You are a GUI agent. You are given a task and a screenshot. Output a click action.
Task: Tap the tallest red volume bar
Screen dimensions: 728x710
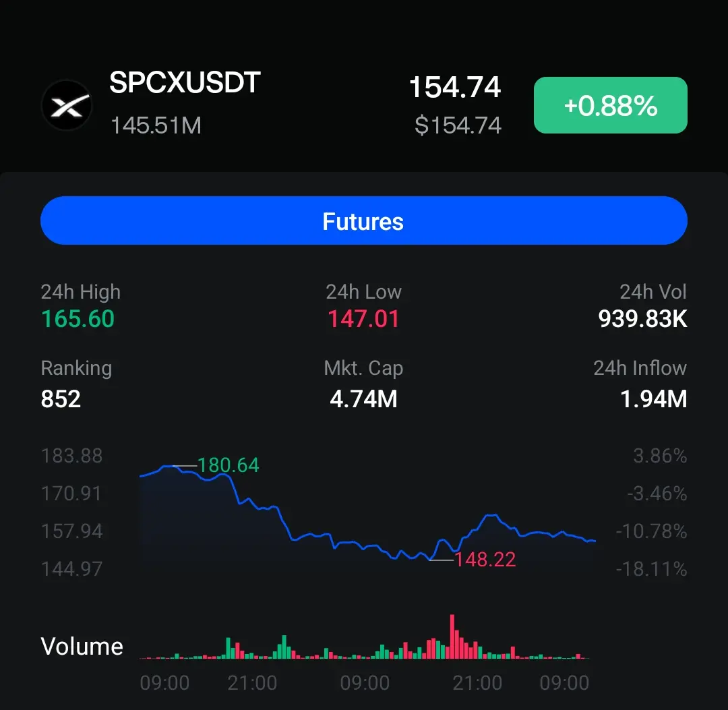(x=452, y=637)
